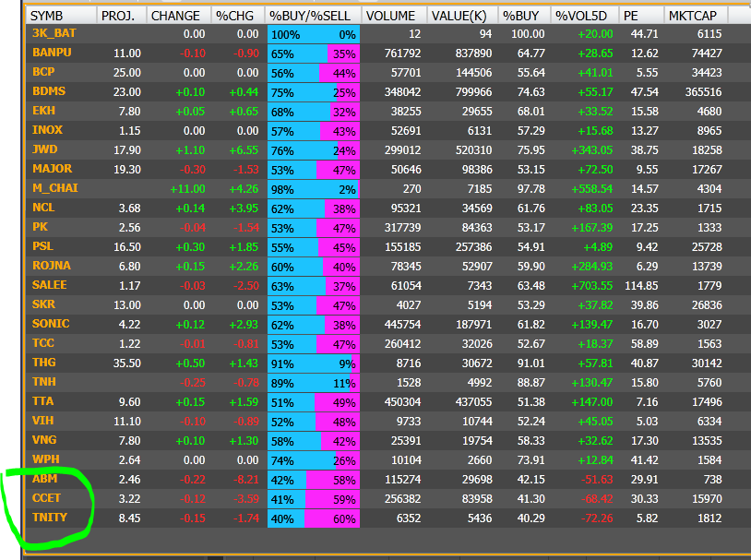Click the PE column header
The image size is (751, 560).
(641, 16)
